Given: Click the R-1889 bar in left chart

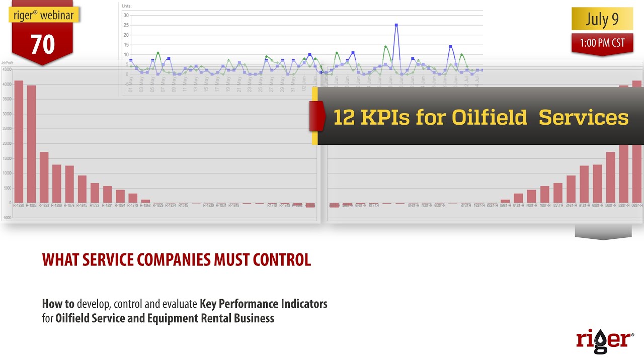Looking at the screenshot, I should coord(56,184).
